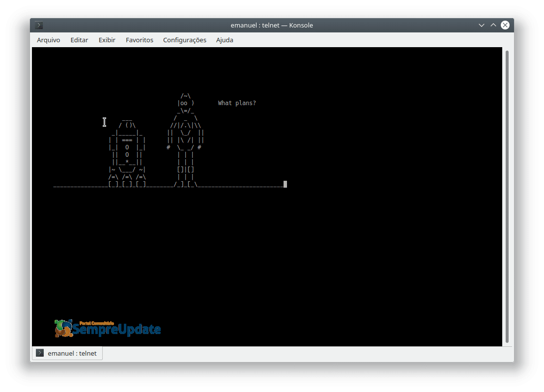Open the Arquivo menu

click(48, 40)
